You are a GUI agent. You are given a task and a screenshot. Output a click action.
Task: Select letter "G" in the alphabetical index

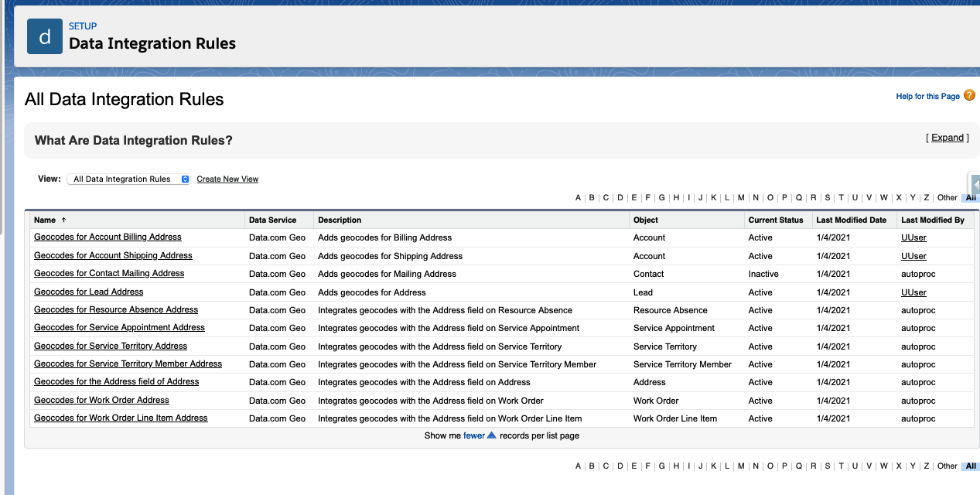(661, 197)
